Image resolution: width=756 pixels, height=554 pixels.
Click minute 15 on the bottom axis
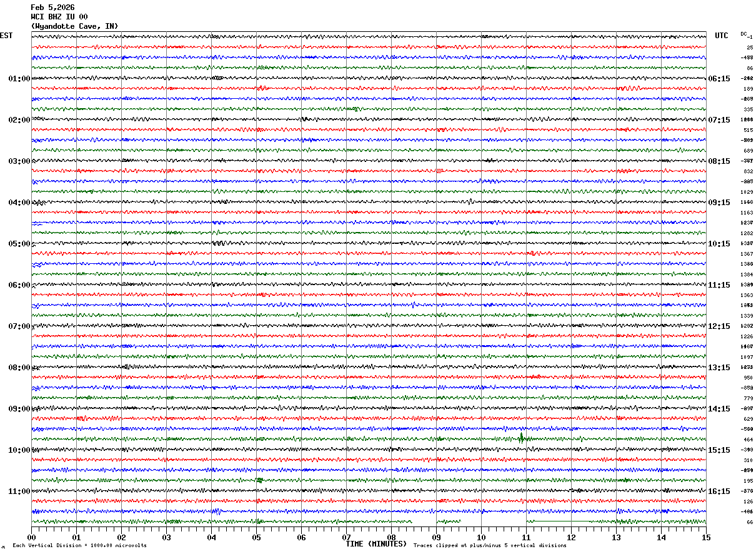pyautogui.click(x=706, y=537)
